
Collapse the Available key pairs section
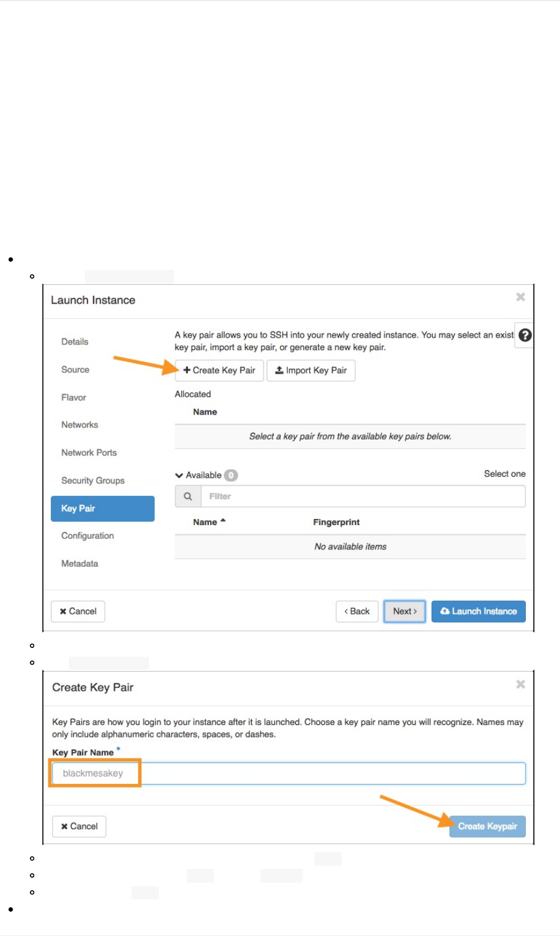pos(179,475)
